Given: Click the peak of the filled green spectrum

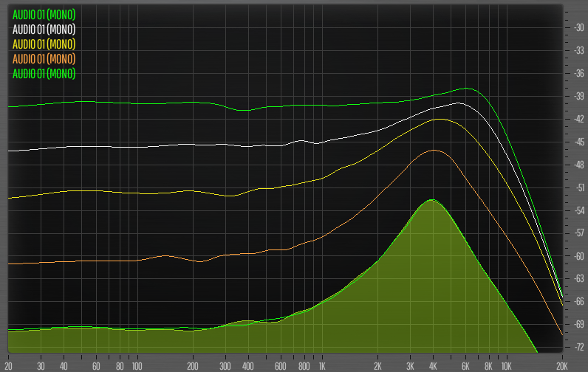Looking at the screenshot, I should pos(430,200).
